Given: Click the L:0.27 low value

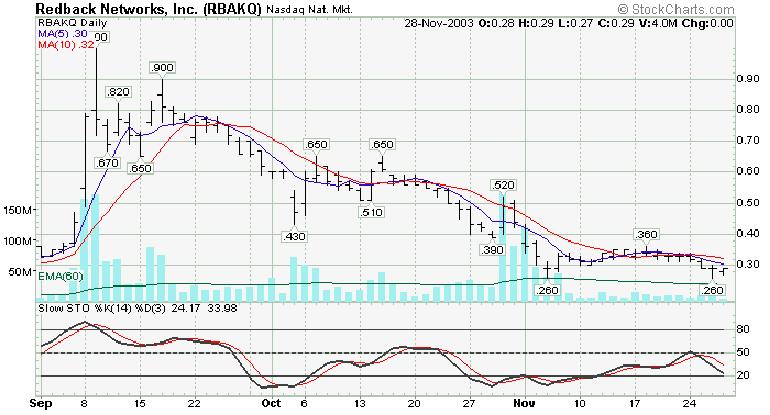Looking at the screenshot, I should coord(576,23).
